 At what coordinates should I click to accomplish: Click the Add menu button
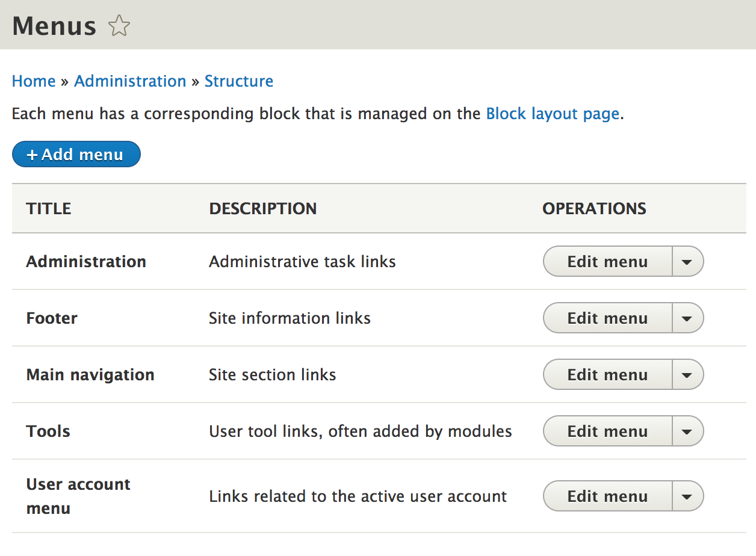[x=76, y=155]
